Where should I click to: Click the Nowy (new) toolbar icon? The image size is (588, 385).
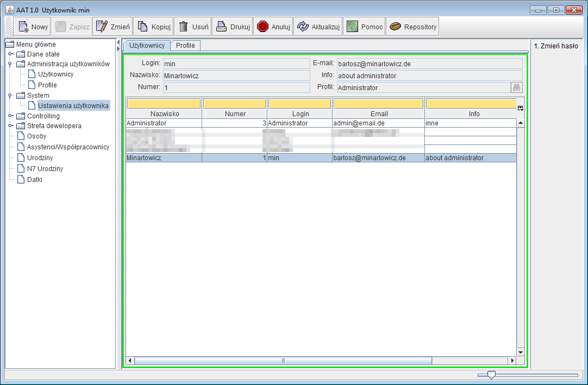point(23,27)
